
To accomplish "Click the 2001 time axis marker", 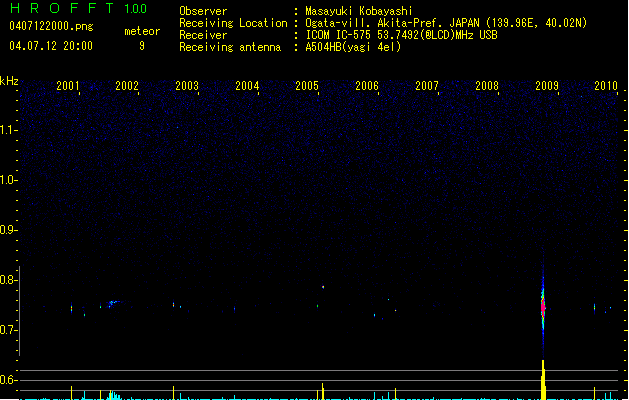I will coord(68,85).
